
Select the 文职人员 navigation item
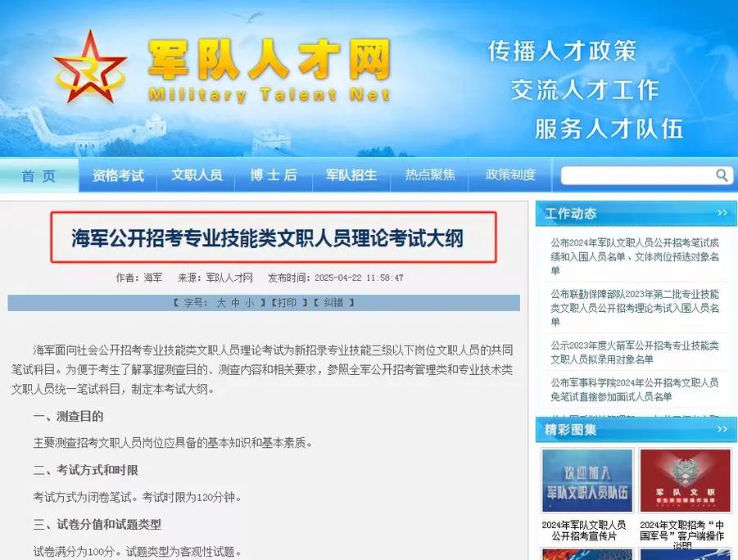[x=197, y=175]
